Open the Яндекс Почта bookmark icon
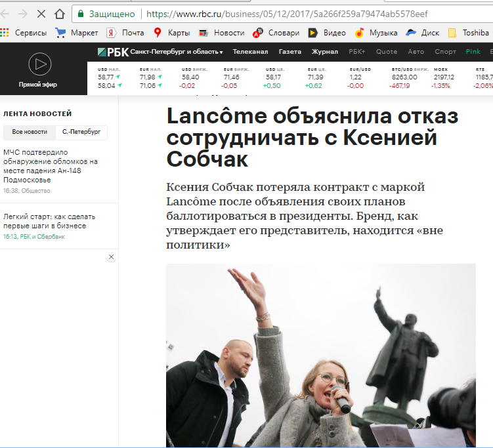The image size is (493, 448). click(x=111, y=33)
